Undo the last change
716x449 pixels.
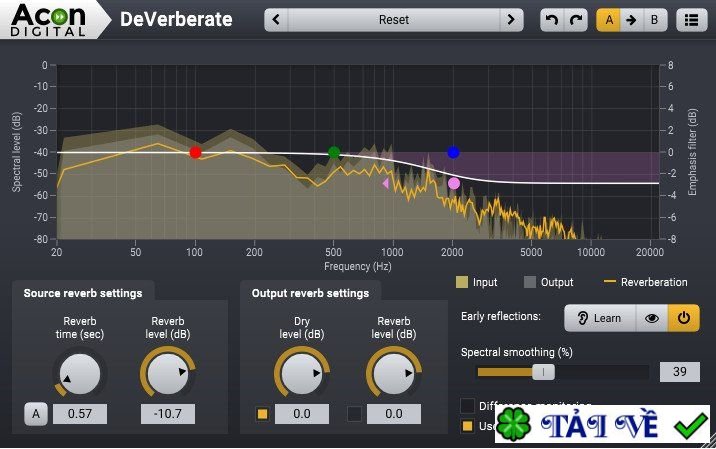(x=552, y=20)
